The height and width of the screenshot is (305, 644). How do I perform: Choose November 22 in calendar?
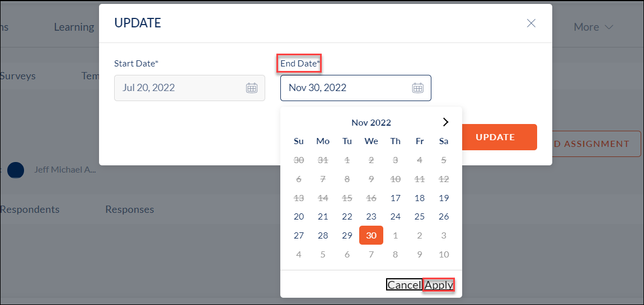tap(347, 216)
